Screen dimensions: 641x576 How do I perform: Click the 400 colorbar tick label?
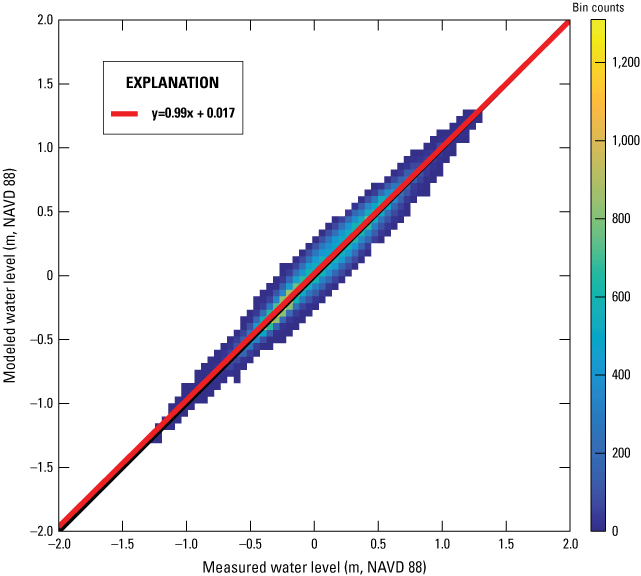click(621, 374)
